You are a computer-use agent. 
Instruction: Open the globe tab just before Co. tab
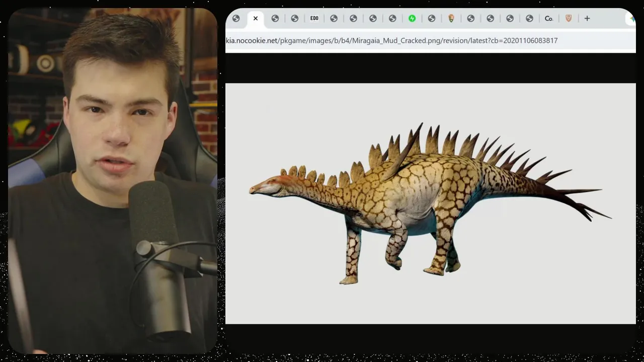(529, 19)
